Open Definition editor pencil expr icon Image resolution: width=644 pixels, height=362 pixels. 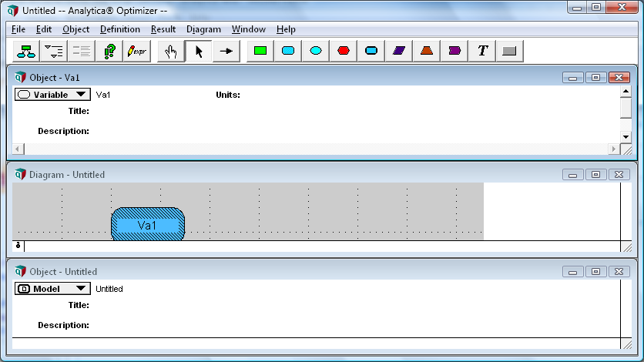137,52
